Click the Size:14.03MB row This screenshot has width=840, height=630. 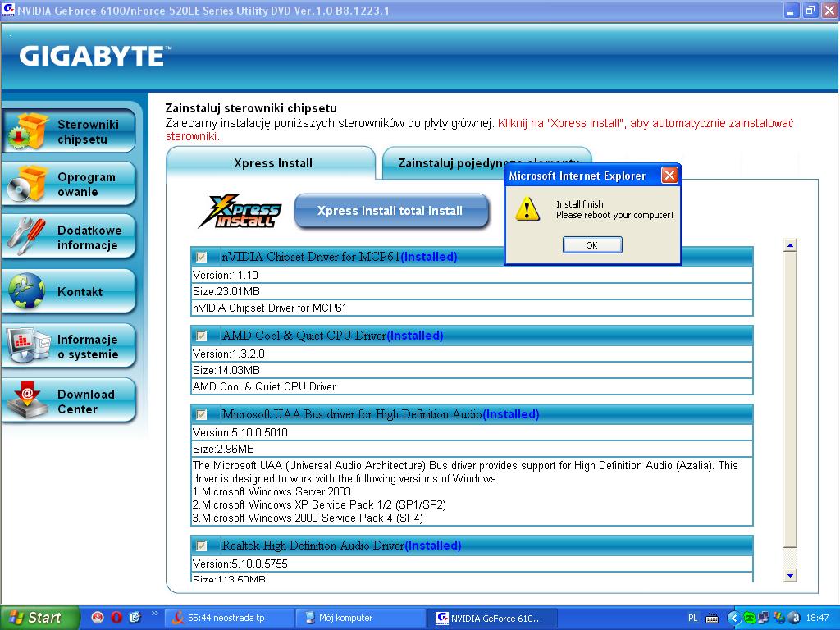(472, 370)
